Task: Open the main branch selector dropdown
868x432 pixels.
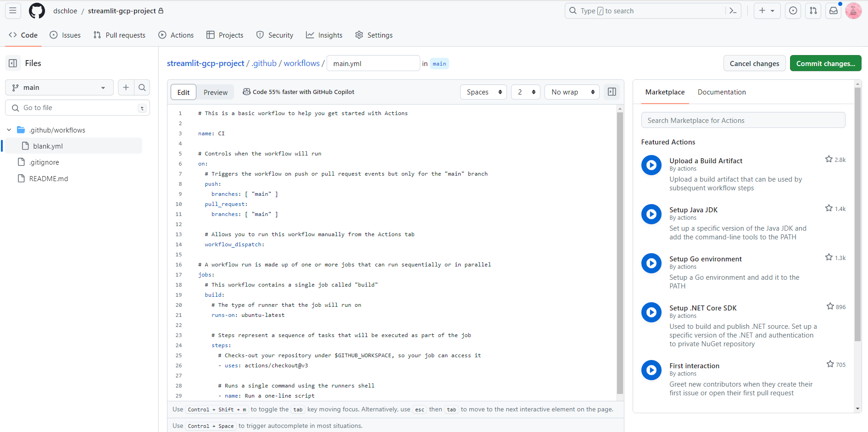Action: pyautogui.click(x=59, y=88)
